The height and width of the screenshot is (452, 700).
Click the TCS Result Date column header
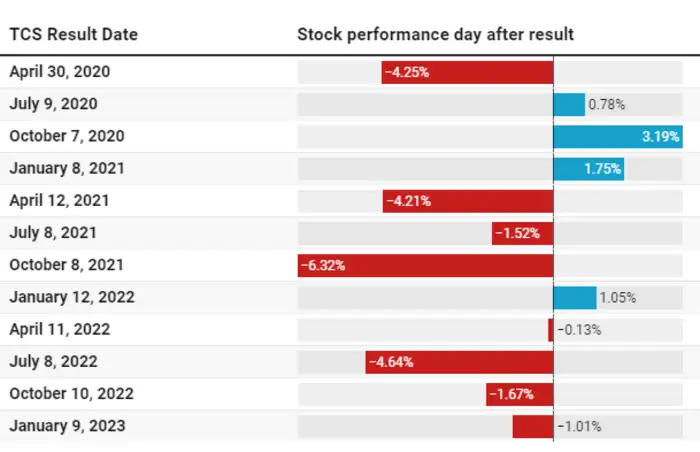coord(74,34)
